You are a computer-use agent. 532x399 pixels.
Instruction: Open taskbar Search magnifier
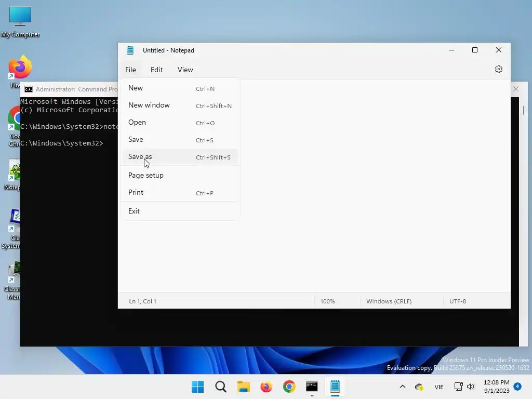(x=220, y=387)
